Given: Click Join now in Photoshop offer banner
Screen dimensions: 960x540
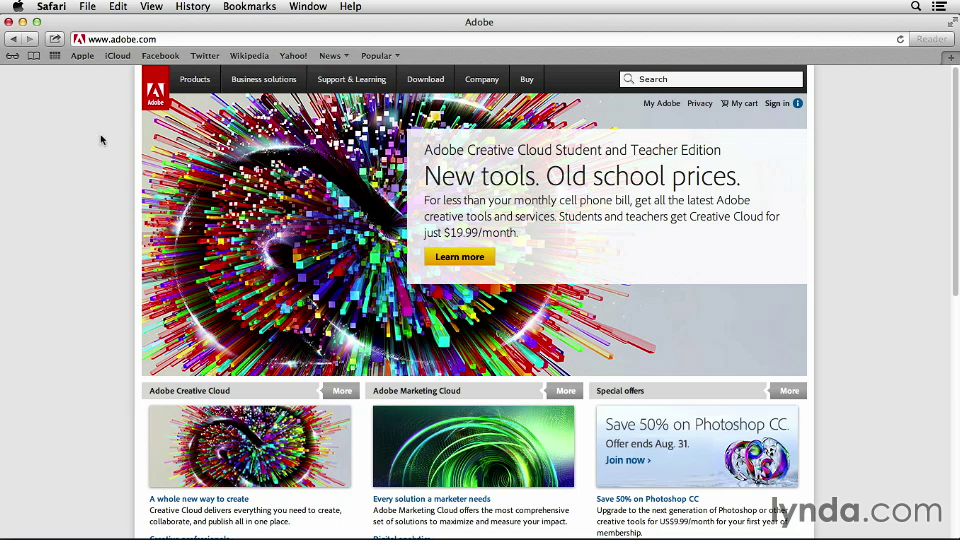Looking at the screenshot, I should coord(628,460).
